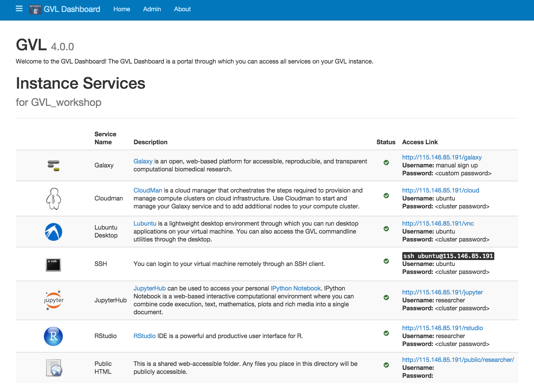Click the GVL Dashboard brand title
The width and height of the screenshot is (534, 392).
point(72,9)
